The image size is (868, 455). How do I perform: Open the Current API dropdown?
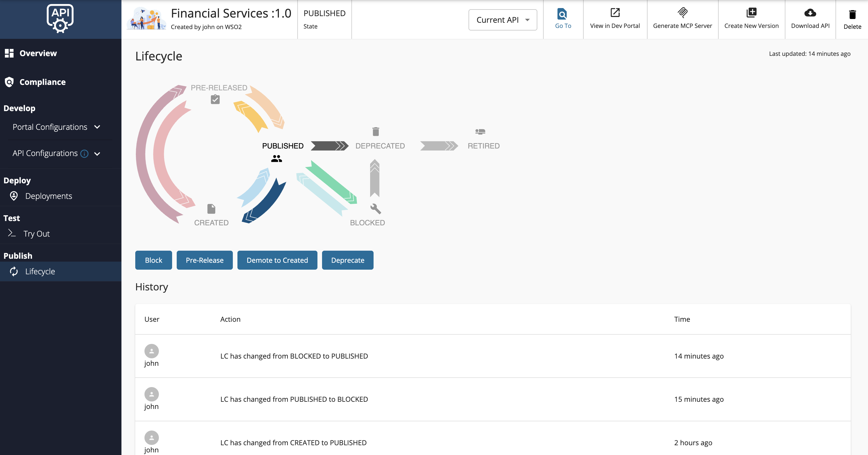pos(502,20)
